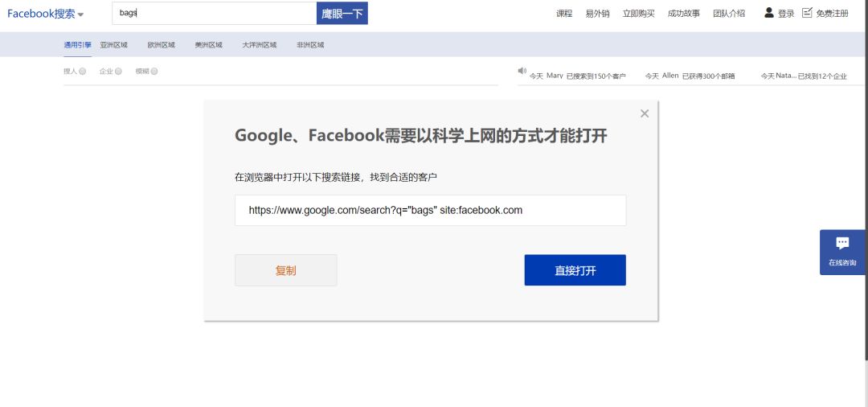Image resolution: width=868 pixels, height=407 pixels.
Task: Click the free registration edit icon
Action: tap(807, 13)
